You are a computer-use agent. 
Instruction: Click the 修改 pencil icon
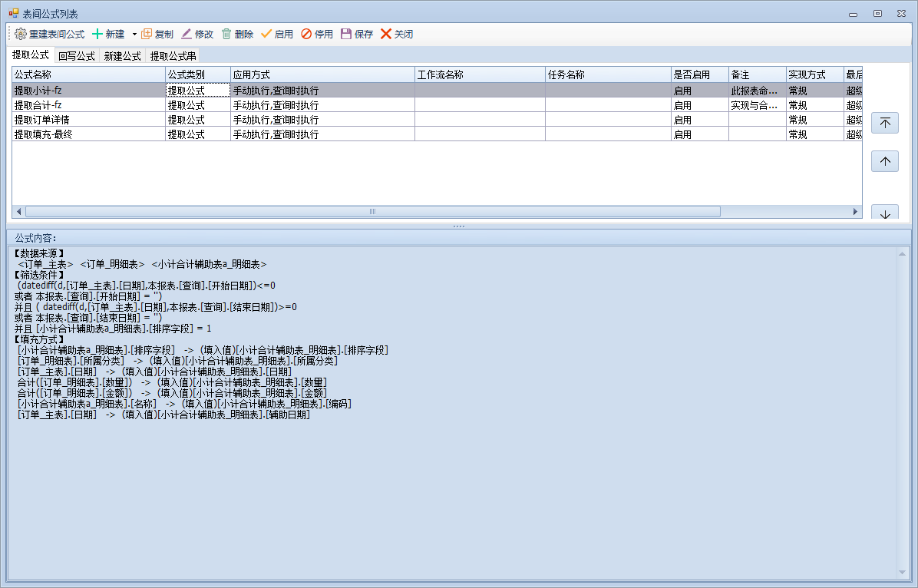tap(187, 34)
